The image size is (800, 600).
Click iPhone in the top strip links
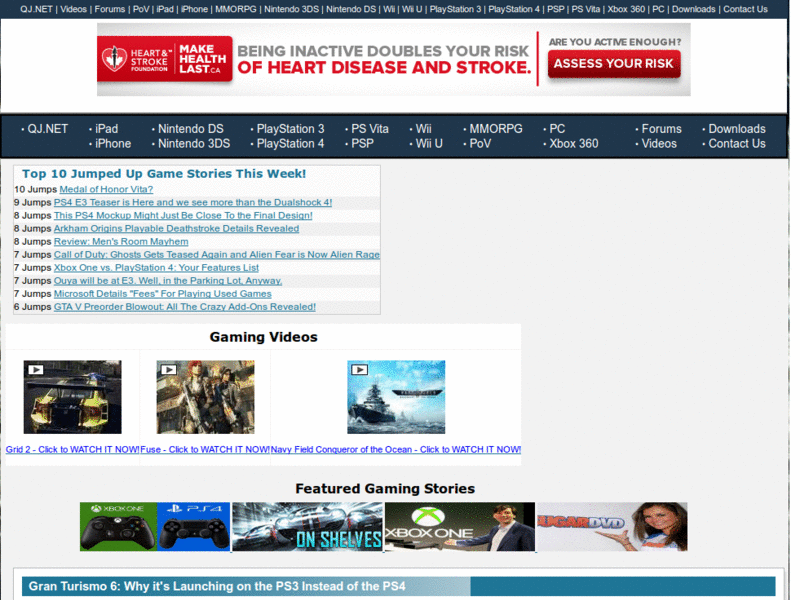(194, 9)
